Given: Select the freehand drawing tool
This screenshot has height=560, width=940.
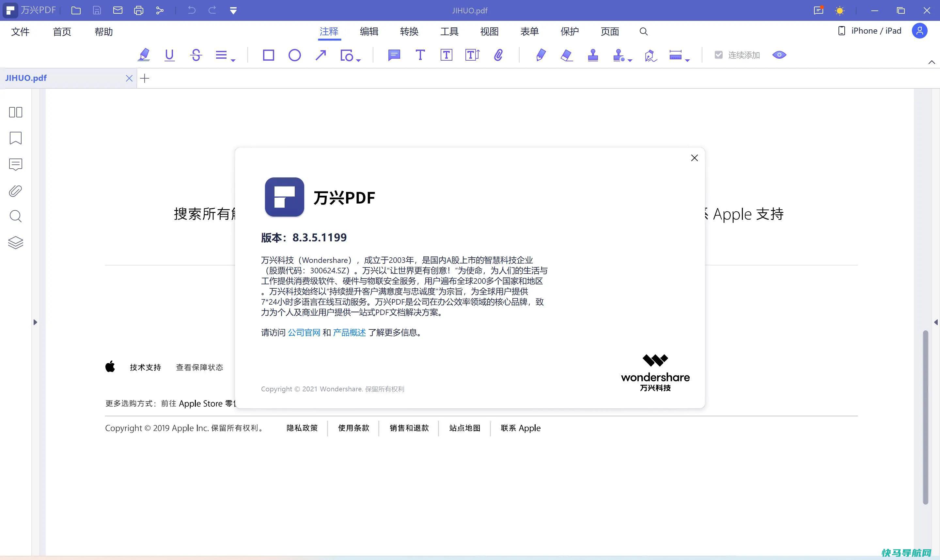Looking at the screenshot, I should point(540,55).
